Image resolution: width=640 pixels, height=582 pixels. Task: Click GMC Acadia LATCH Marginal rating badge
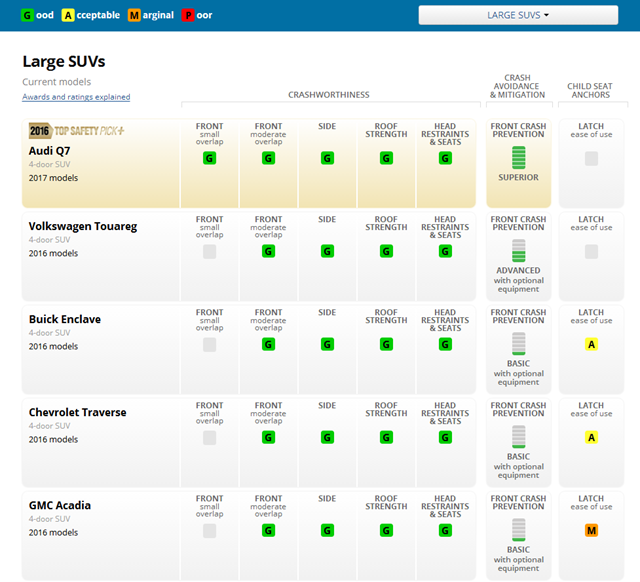[x=591, y=530]
